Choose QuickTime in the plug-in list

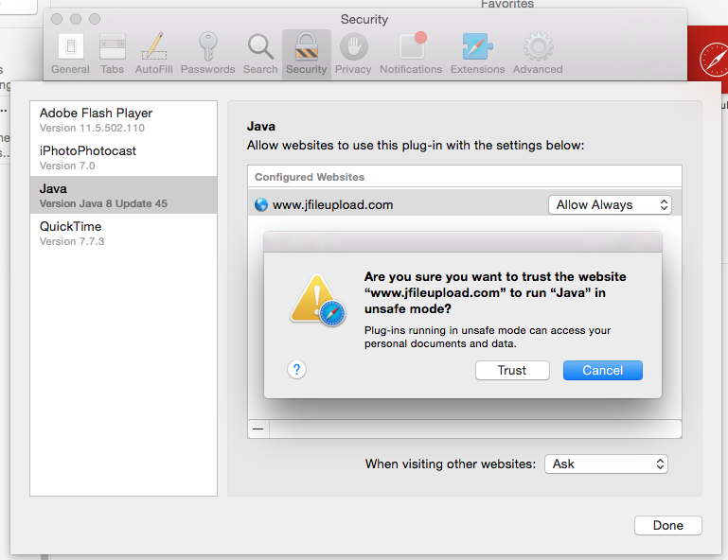pyautogui.click(x=123, y=233)
